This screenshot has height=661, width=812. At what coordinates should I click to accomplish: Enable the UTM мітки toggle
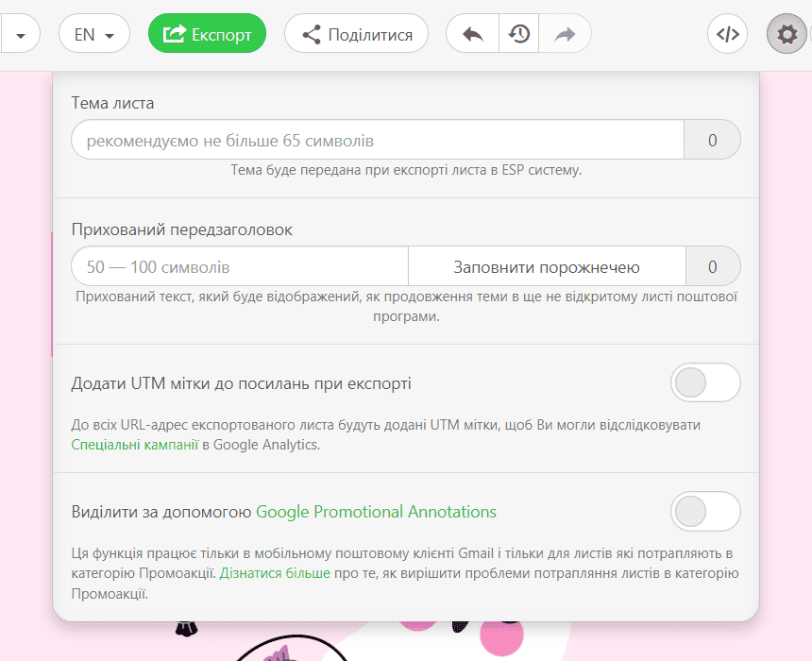tap(704, 383)
